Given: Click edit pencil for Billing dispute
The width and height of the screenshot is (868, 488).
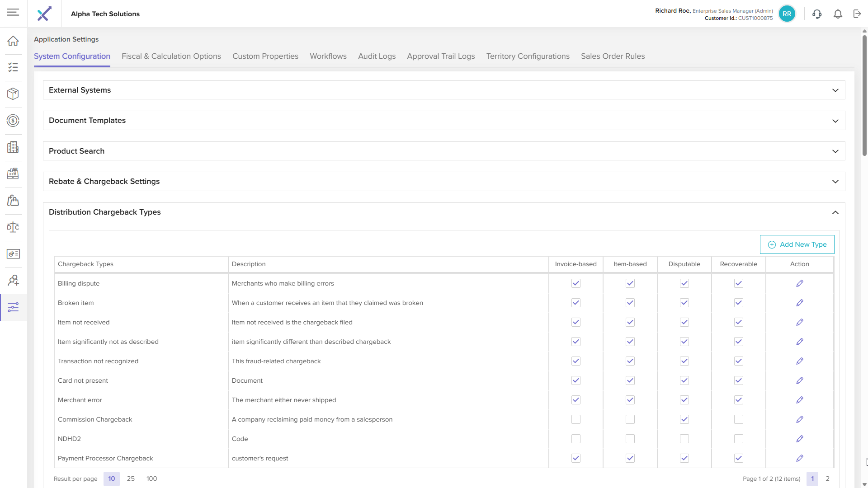Looking at the screenshot, I should tap(799, 283).
